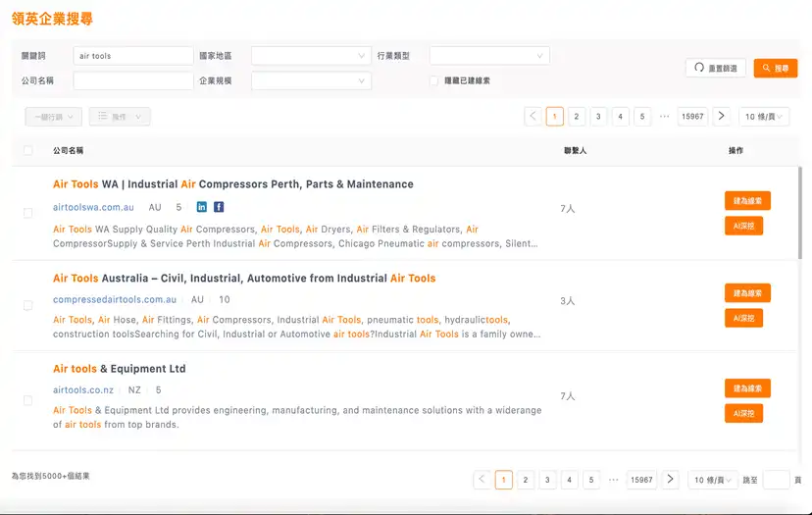Go to previous page in bottom pagination
This screenshot has width=812, height=515.
click(482, 480)
